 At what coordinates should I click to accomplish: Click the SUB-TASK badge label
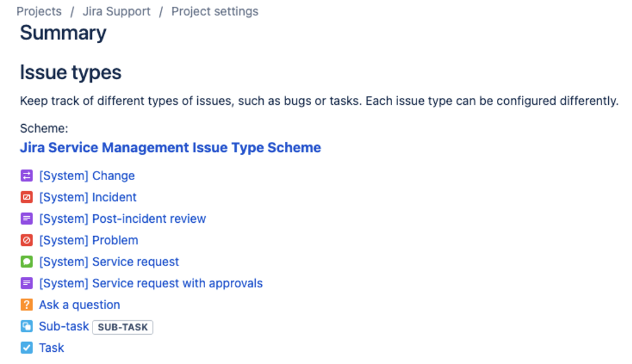(x=123, y=327)
